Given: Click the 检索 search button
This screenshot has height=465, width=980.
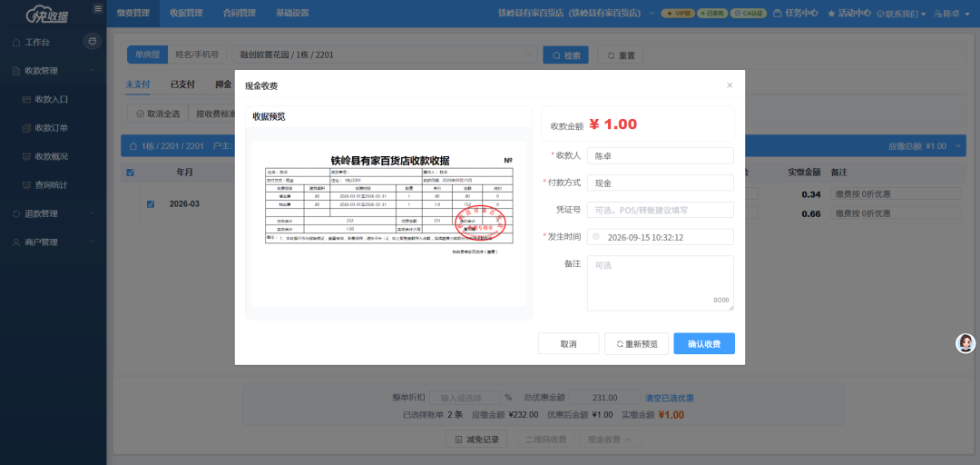Looking at the screenshot, I should (x=565, y=55).
